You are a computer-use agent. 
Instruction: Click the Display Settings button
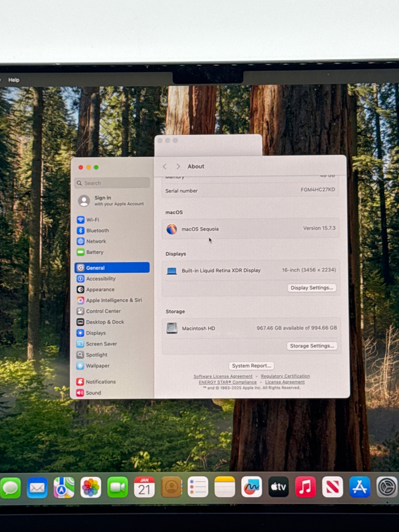[x=312, y=288]
